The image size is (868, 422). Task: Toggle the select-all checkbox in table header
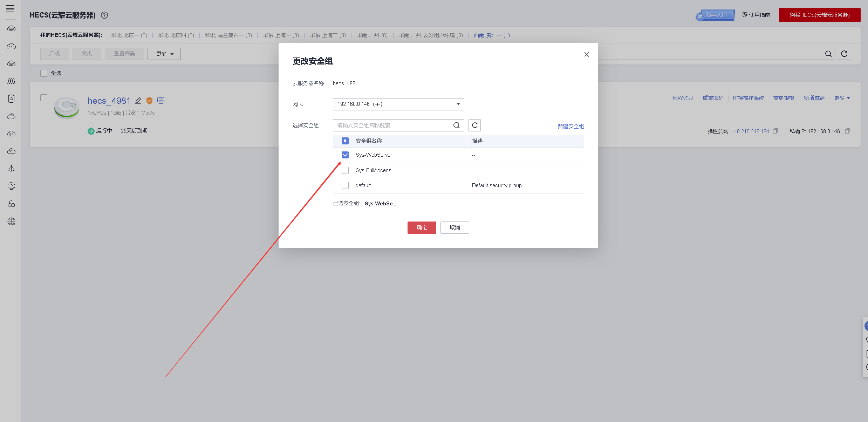tap(345, 141)
